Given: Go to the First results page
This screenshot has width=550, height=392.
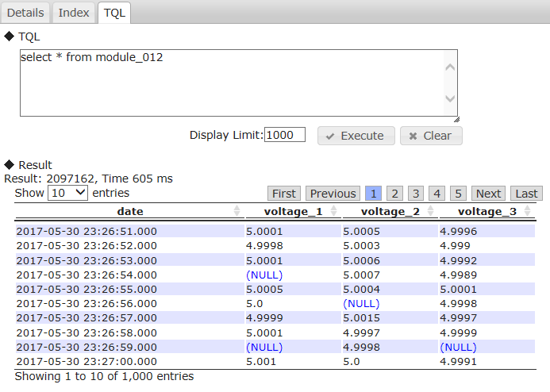Looking at the screenshot, I should pyautogui.click(x=284, y=194).
